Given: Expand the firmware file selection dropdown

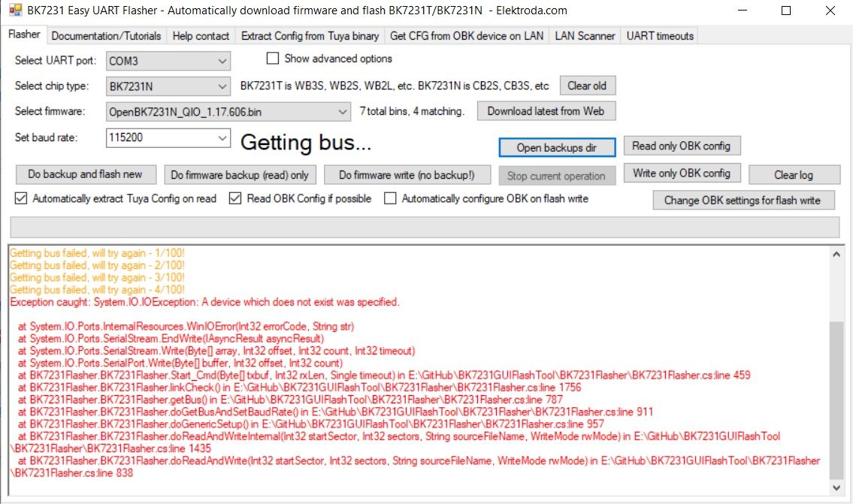Looking at the screenshot, I should point(342,111).
